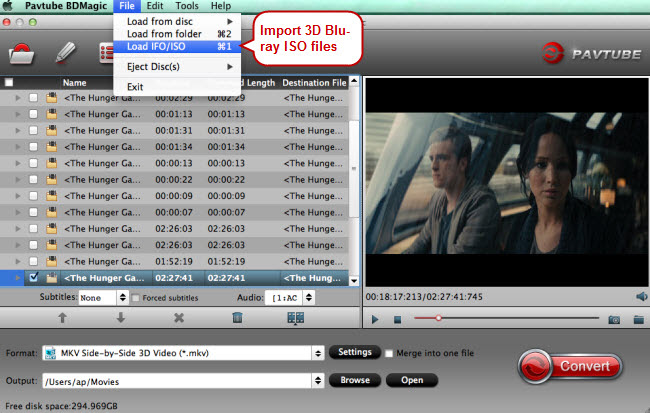Click format icon in Format field
Viewport: 650px width, 413px height.
pos(51,353)
